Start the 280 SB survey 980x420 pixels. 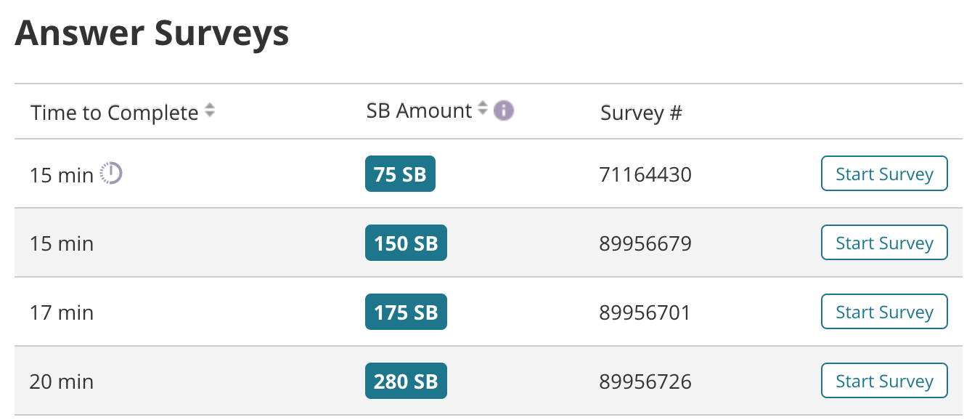point(884,380)
